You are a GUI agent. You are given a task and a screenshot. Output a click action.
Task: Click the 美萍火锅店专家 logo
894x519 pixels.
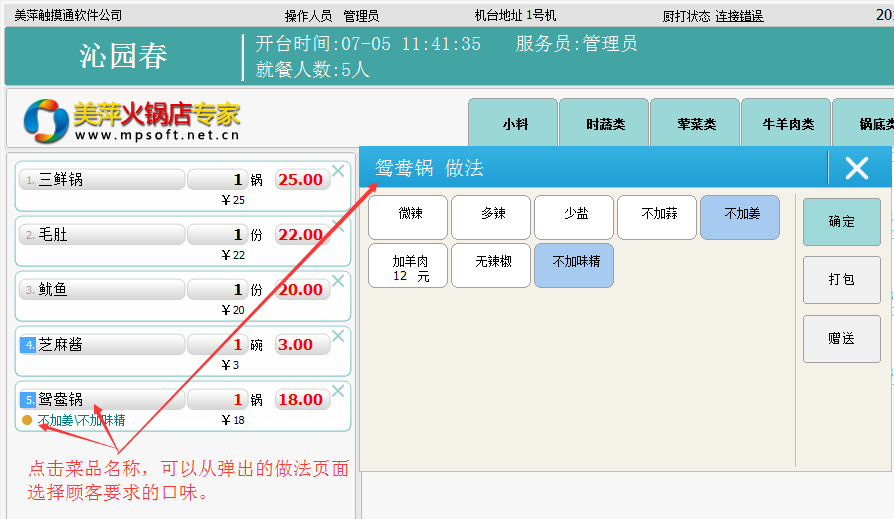(x=133, y=120)
